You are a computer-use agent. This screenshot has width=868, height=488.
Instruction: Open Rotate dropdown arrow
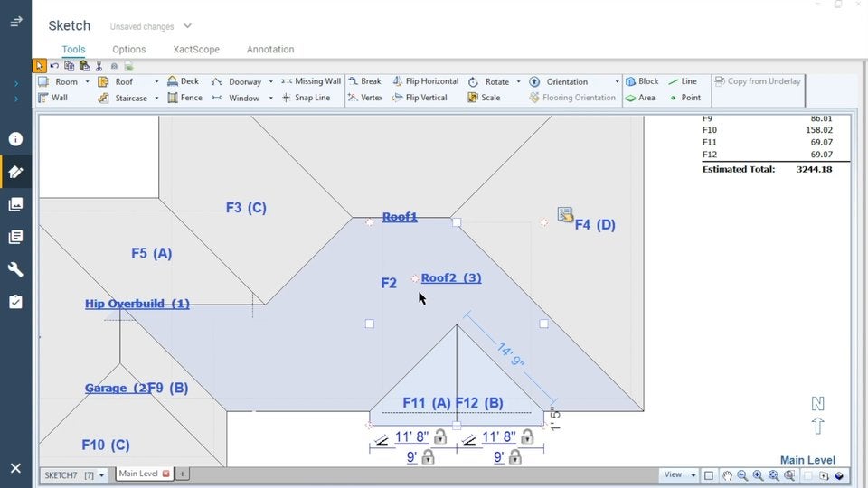[x=519, y=82]
